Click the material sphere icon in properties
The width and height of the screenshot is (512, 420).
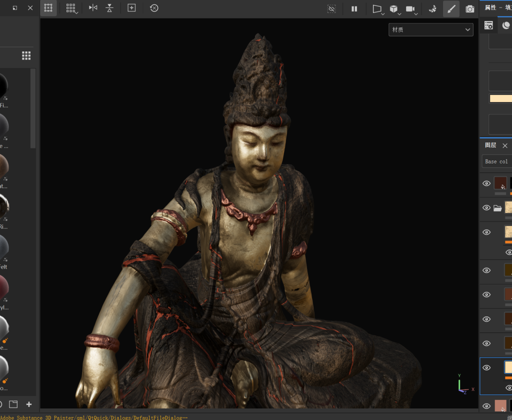[506, 25]
